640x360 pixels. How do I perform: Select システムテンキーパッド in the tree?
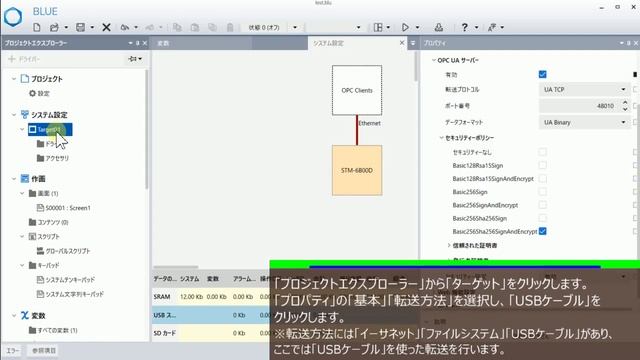66,280
